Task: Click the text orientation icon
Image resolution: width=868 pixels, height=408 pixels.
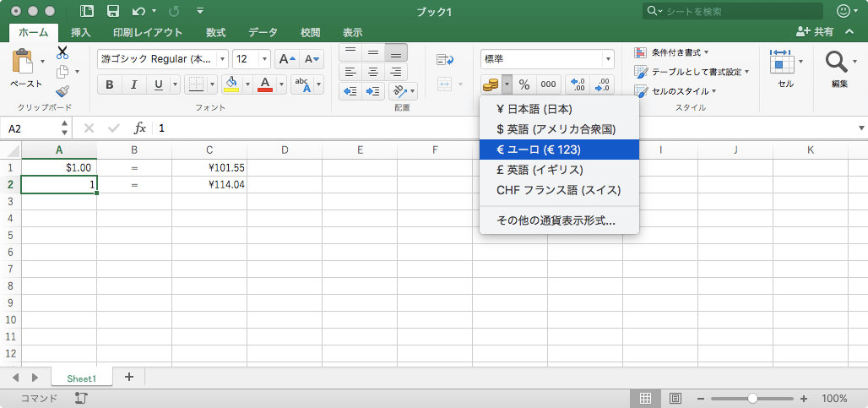Action: point(399,90)
